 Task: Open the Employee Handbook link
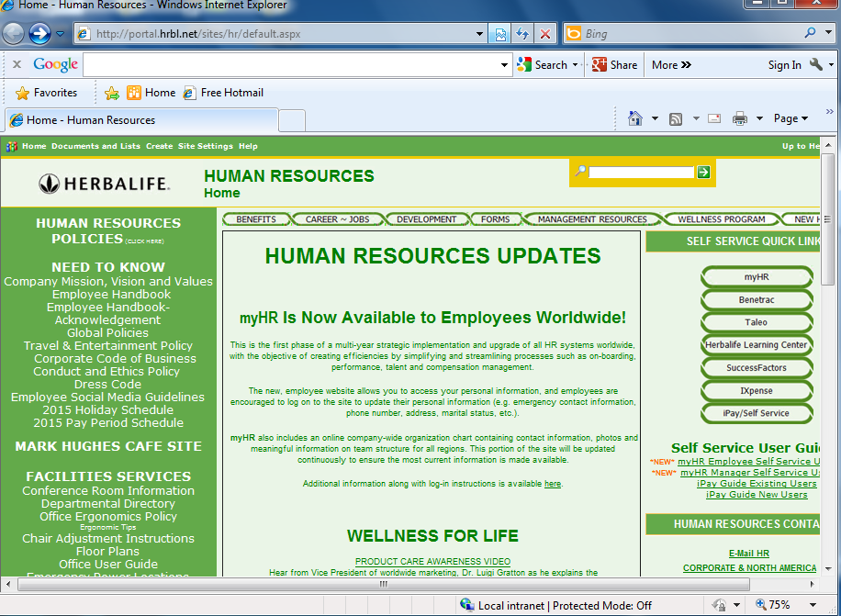click(111, 295)
